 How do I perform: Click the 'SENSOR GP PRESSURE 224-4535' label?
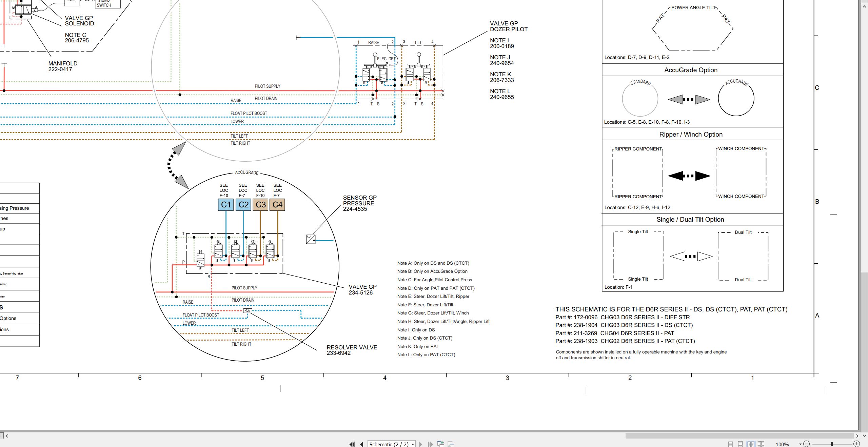tap(360, 203)
